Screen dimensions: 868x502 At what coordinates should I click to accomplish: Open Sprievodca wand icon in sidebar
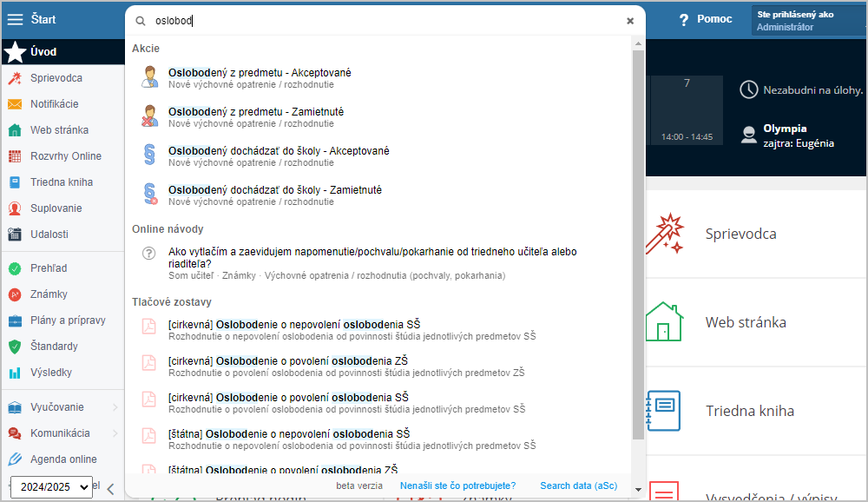[x=15, y=78]
